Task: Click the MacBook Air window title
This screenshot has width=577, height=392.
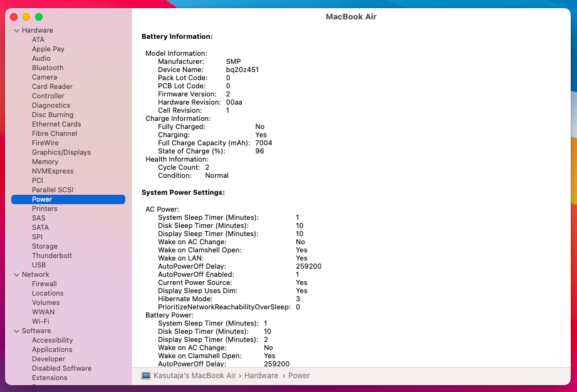Action: tap(351, 16)
